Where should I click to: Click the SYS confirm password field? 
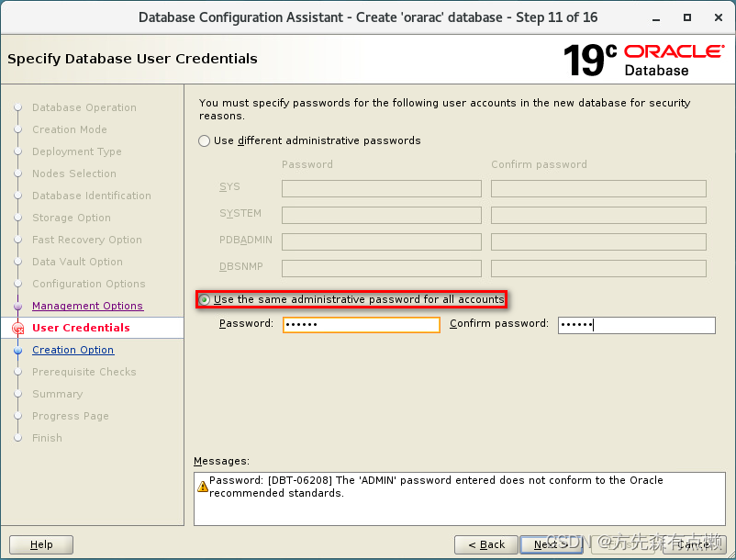[x=598, y=189]
